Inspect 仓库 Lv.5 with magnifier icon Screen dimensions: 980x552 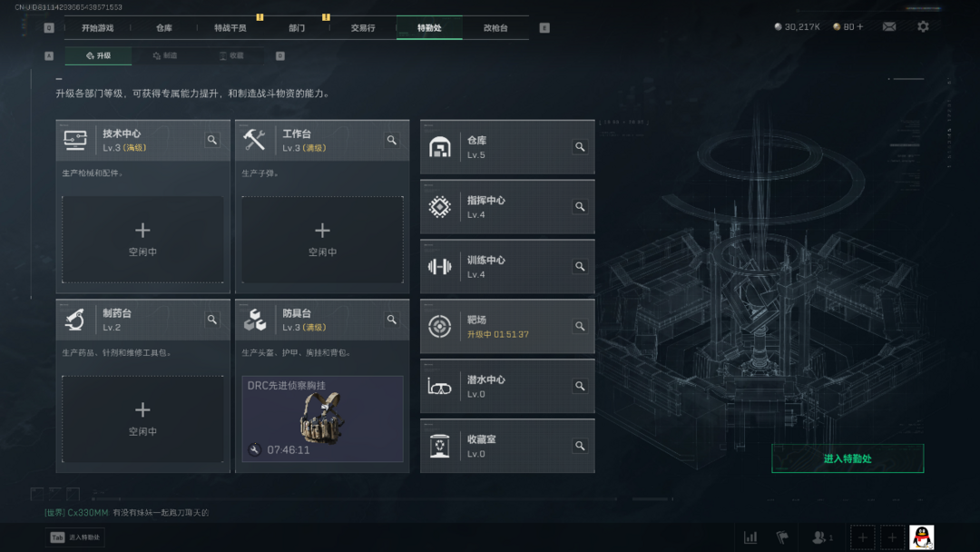click(x=580, y=147)
